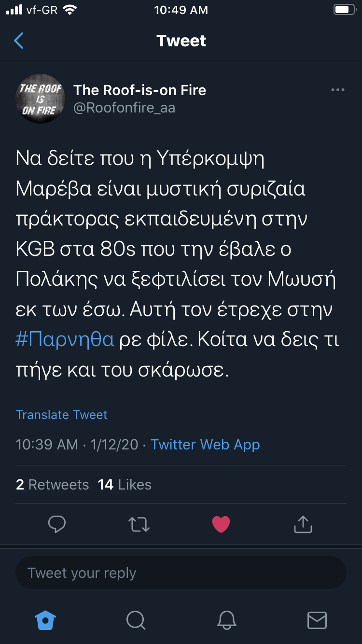362x644 pixels.
Task: View the 2 Retweets list
Action: (52, 485)
